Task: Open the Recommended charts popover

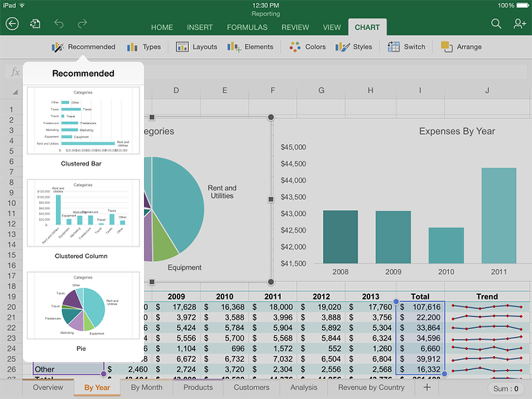Action: tap(83, 47)
